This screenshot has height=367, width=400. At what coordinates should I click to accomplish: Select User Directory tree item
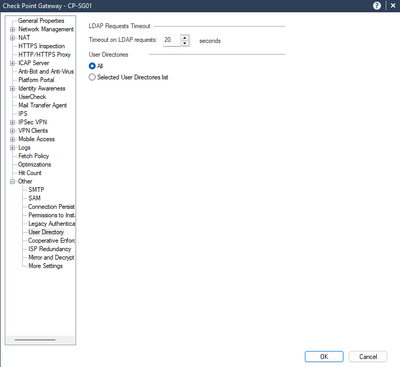46,232
